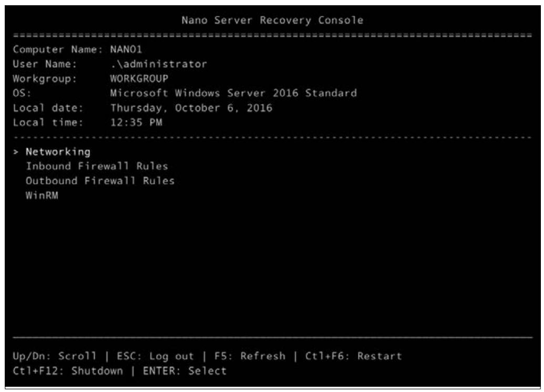Click the ENTER: Select hint

[184, 371]
